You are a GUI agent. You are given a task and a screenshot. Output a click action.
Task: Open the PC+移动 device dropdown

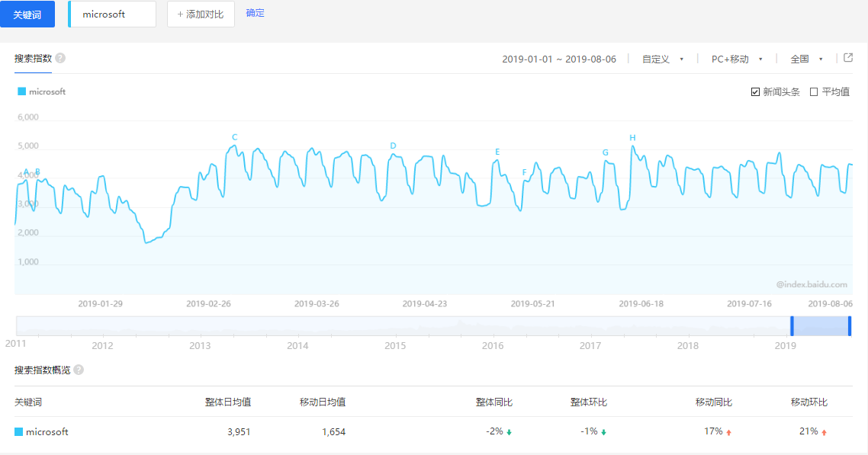(x=731, y=58)
